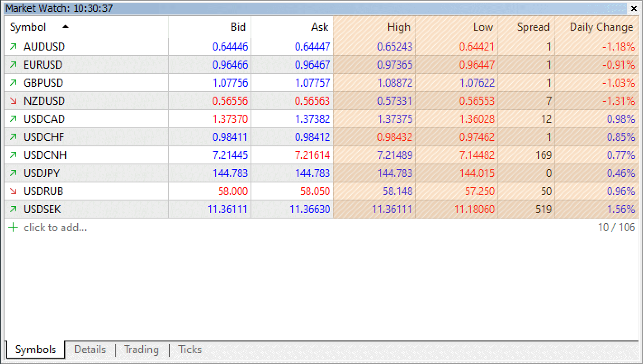
Task: Switch to the Details tab
Action: click(90, 349)
